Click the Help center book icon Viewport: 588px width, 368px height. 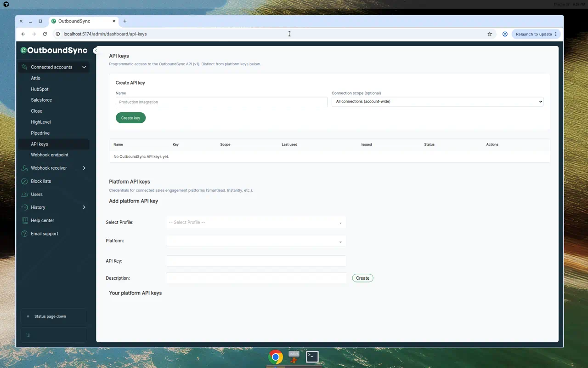click(x=25, y=221)
